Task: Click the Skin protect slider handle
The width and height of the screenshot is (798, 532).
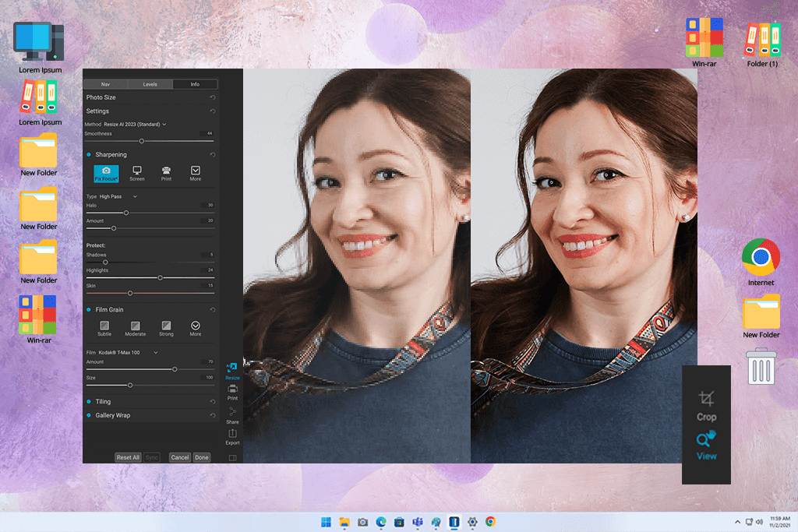Action: pyautogui.click(x=130, y=294)
